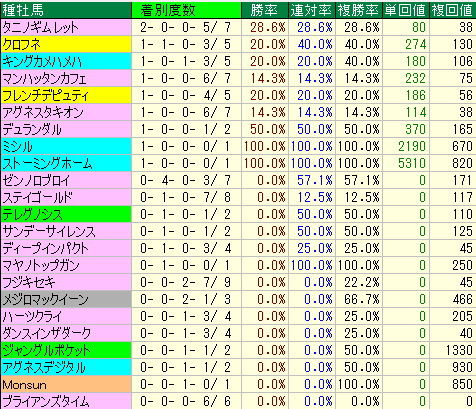This screenshot has height=409, width=476.
Task: Select the ストーミングホーム sire name cell
Action: tap(66, 163)
